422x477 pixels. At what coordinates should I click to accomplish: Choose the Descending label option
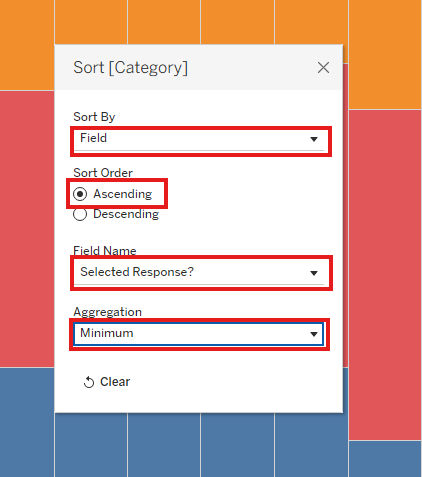126,214
